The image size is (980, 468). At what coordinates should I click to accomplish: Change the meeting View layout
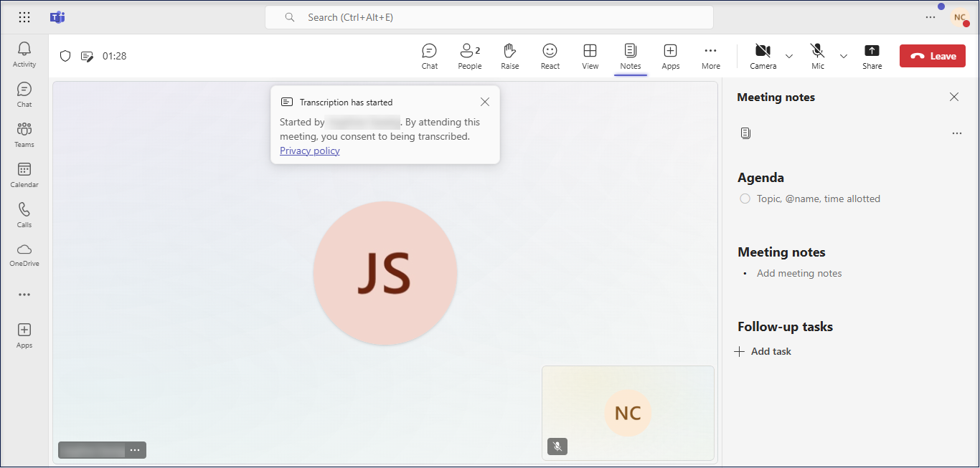pos(590,56)
